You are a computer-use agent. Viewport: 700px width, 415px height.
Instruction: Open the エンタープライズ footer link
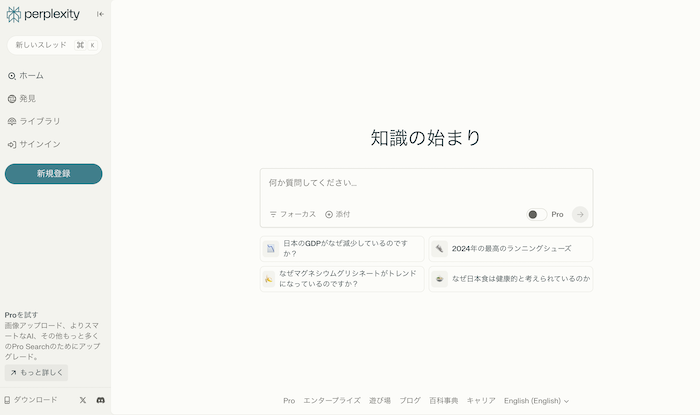331,400
